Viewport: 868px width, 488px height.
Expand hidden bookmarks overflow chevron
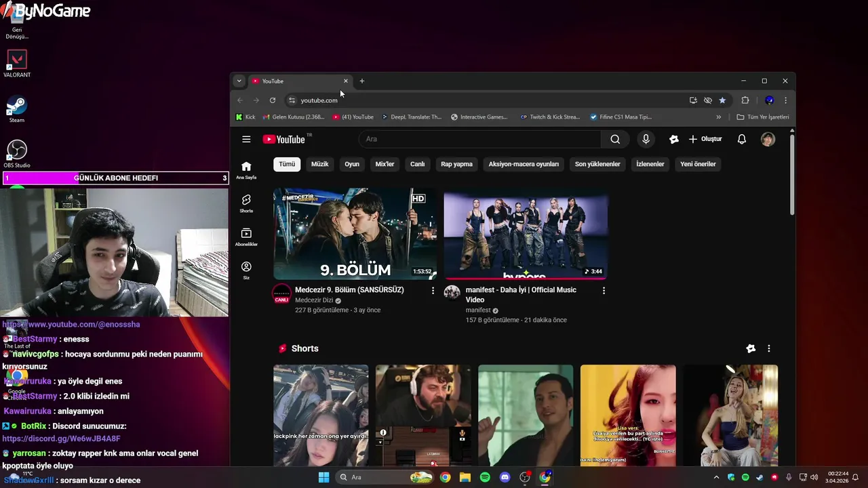(x=719, y=117)
